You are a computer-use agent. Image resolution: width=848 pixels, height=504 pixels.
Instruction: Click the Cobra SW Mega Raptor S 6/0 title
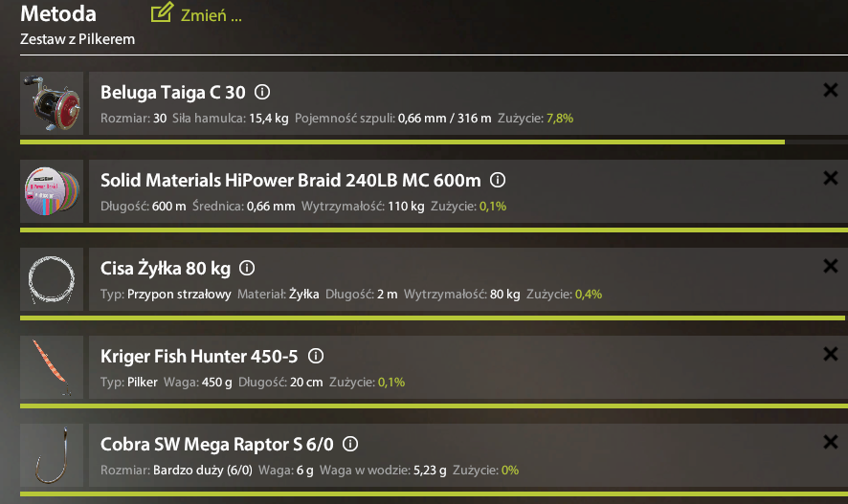tap(217, 445)
